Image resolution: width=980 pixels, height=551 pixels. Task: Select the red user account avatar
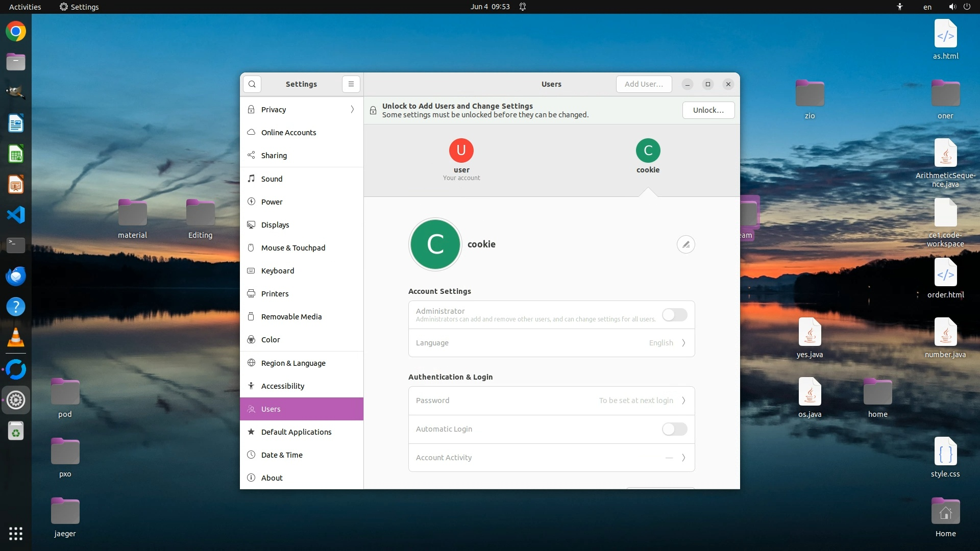click(x=461, y=151)
